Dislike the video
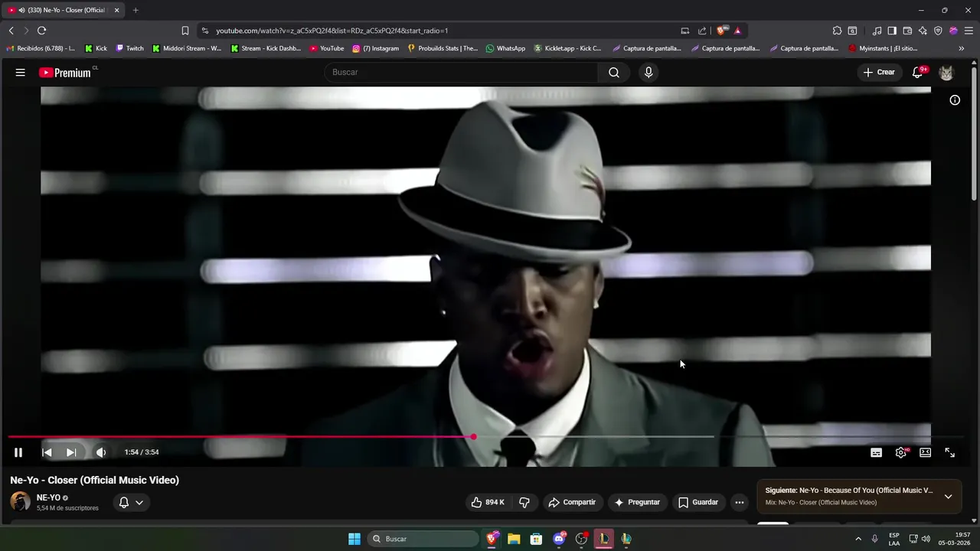The image size is (980, 551). pyautogui.click(x=524, y=502)
